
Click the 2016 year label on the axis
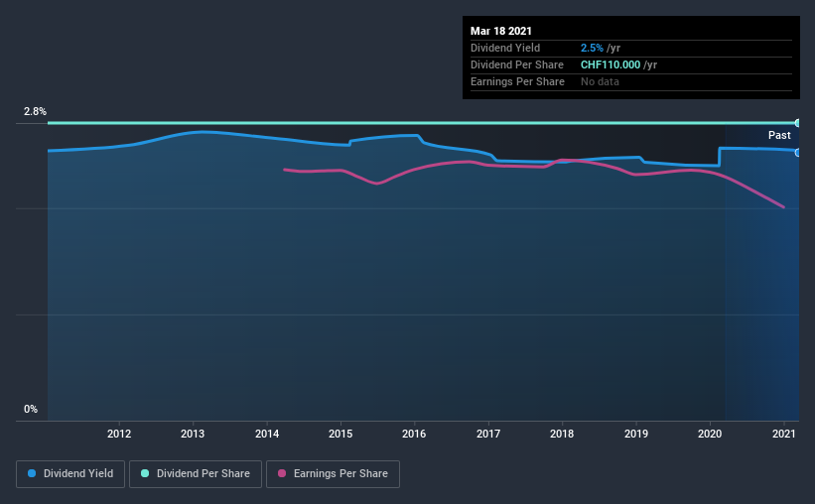click(414, 434)
